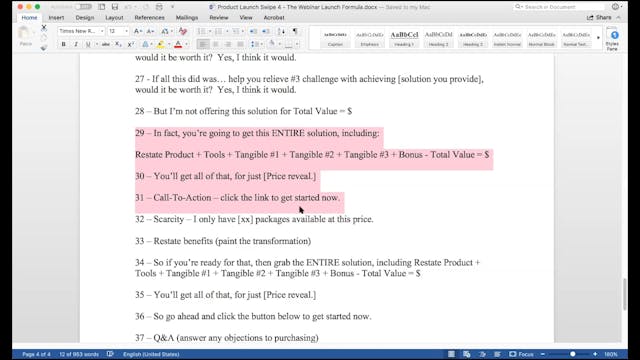This screenshot has height=360, width=640.
Task: Click the Format Painter brush icon
Action: click(x=44, y=48)
